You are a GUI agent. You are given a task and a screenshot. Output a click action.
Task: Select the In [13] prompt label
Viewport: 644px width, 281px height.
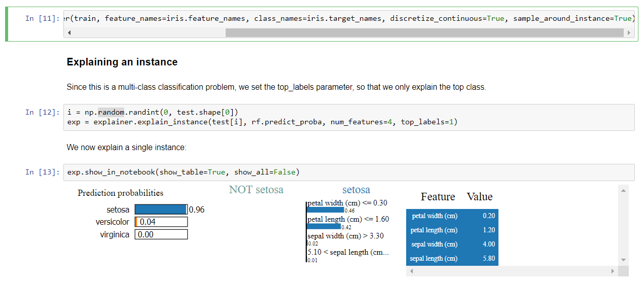(x=42, y=172)
